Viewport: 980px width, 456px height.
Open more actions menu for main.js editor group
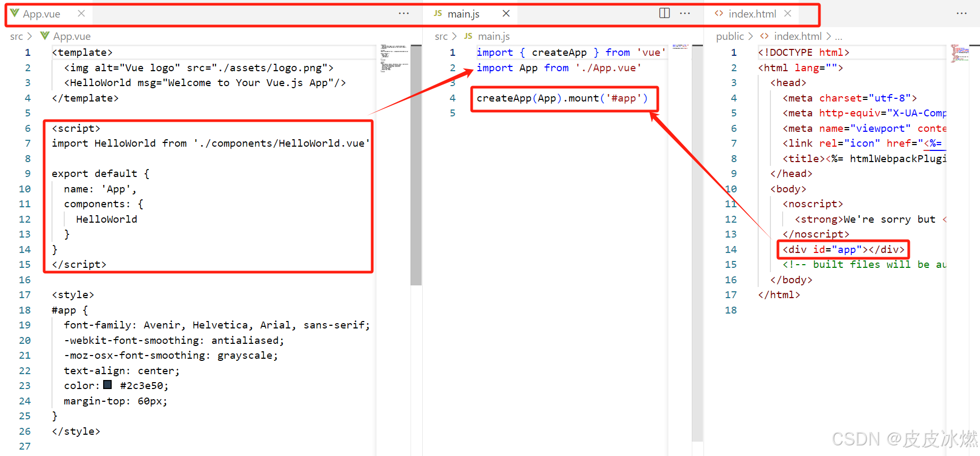point(685,13)
